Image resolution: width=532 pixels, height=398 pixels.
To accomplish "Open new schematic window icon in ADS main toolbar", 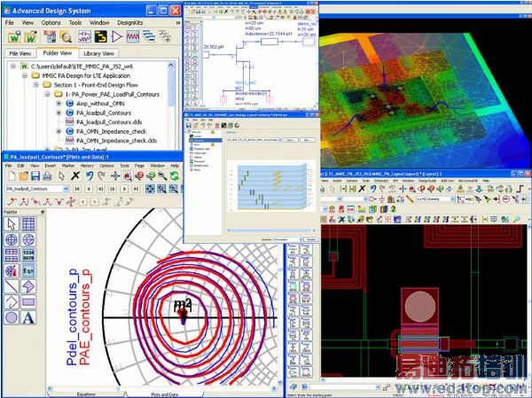I will [84, 36].
